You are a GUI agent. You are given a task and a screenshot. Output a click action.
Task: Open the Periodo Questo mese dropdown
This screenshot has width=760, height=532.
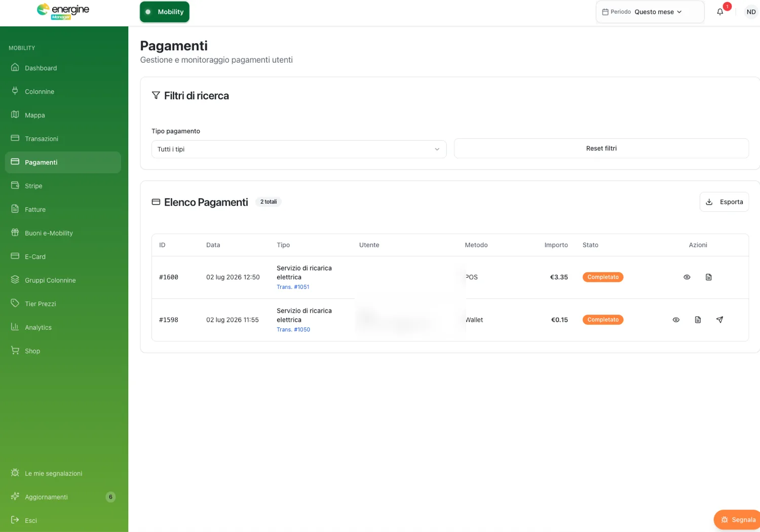pyautogui.click(x=650, y=12)
